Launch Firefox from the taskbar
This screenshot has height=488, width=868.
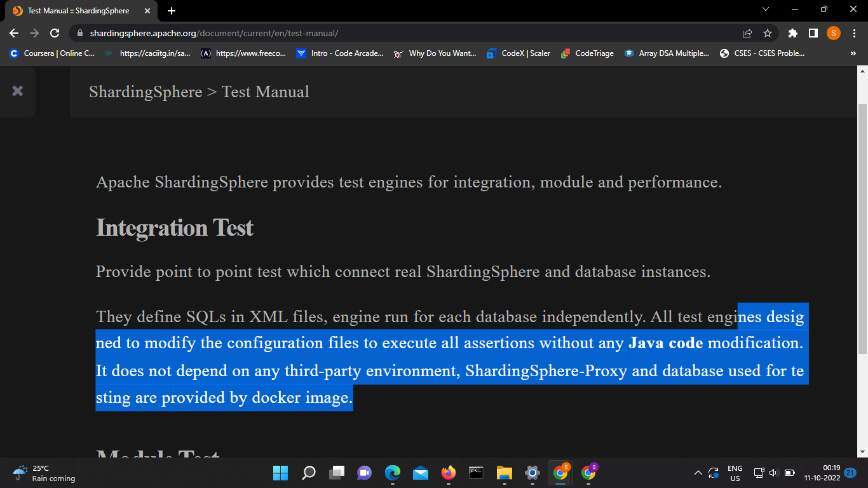coord(449,473)
